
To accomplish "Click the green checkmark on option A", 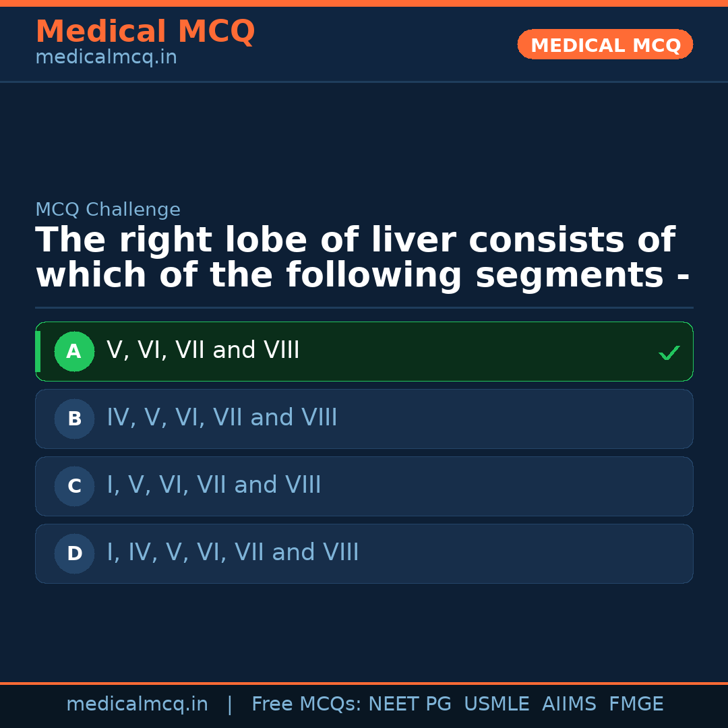I will (x=669, y=353).
